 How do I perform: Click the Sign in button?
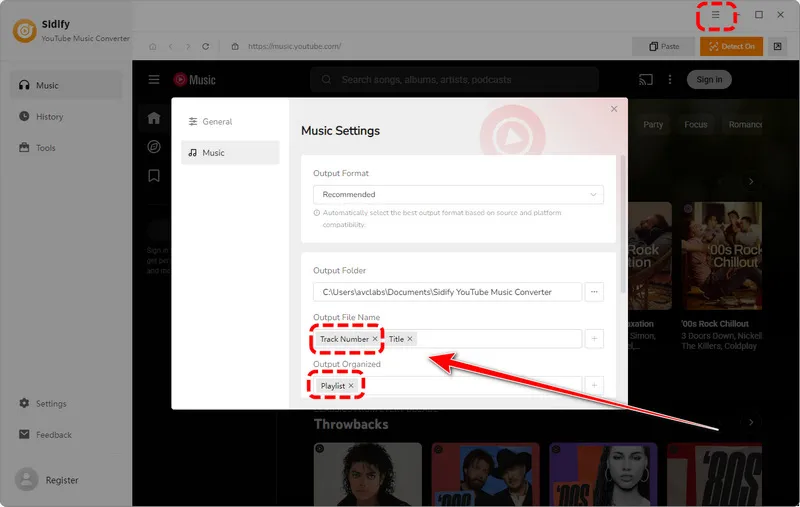pos(709,80)
